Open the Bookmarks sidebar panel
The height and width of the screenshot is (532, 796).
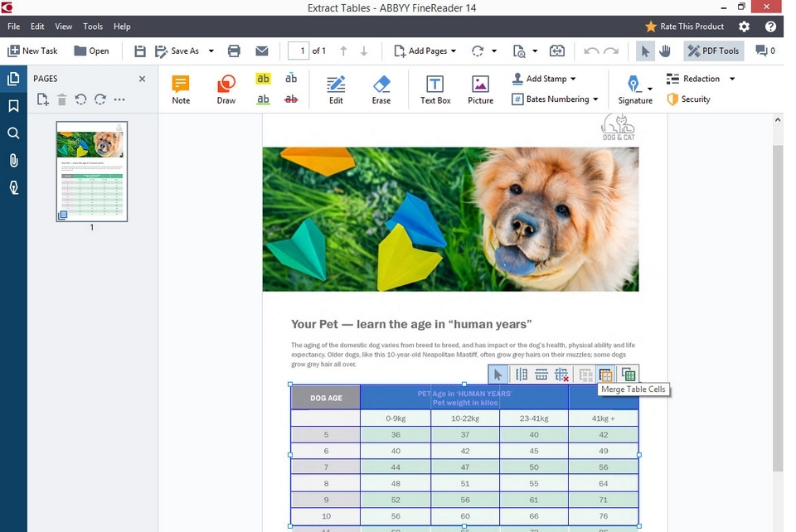pos(14,105)
